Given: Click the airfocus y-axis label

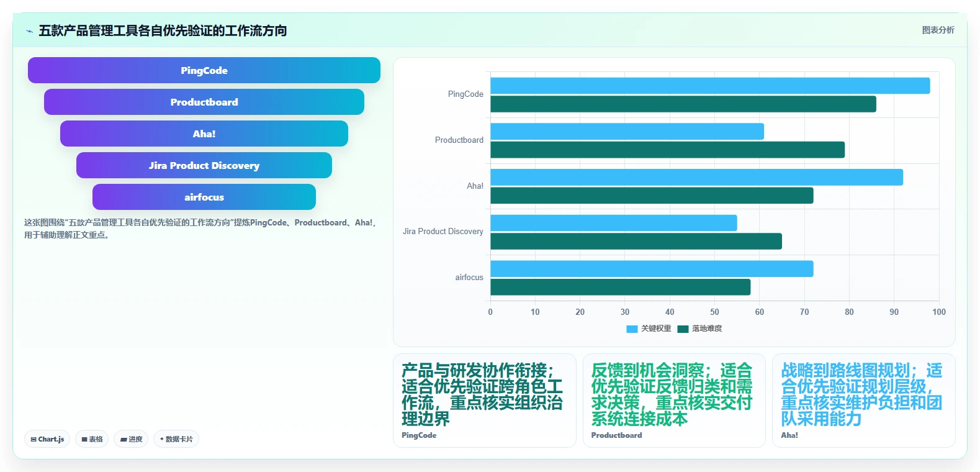Looking at the screenshot, I should pos(469,278).
